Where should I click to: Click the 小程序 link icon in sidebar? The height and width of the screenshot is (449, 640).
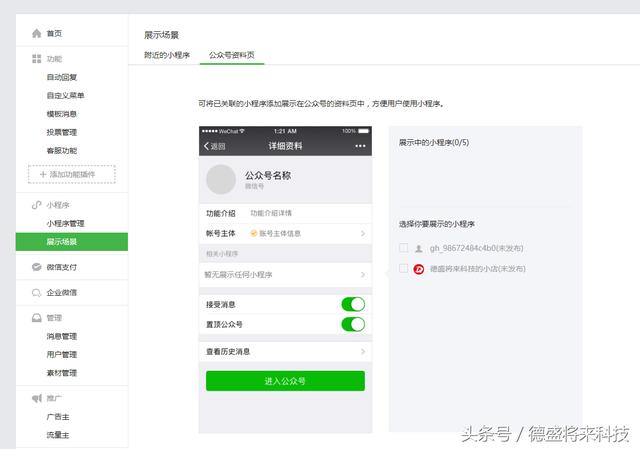(36, 205)
